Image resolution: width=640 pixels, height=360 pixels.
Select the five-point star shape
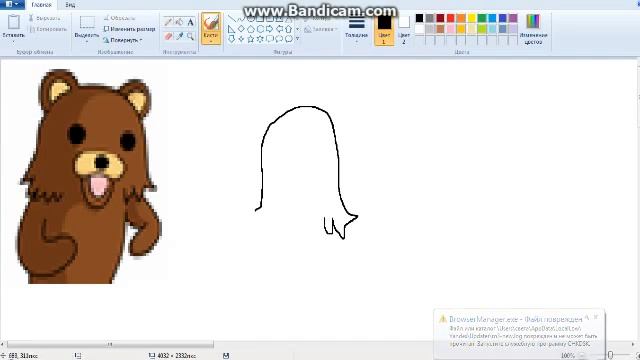click(251, 39)
